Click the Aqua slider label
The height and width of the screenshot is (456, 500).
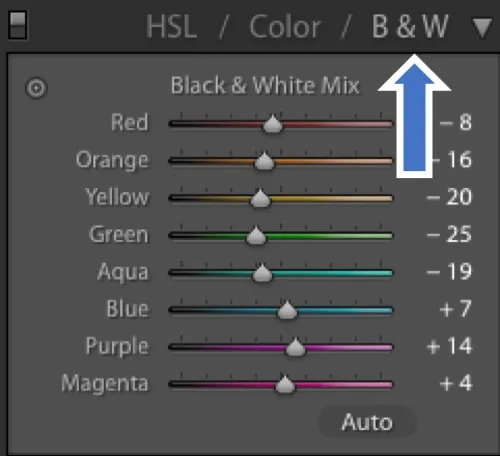(x=123, y=273)
